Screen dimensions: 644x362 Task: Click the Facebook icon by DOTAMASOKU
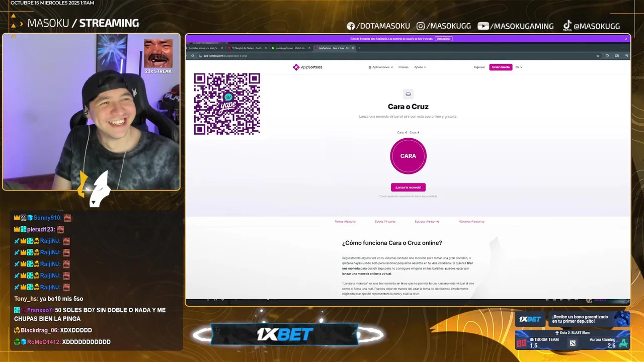pyautogui.click(x=351, y=26)
